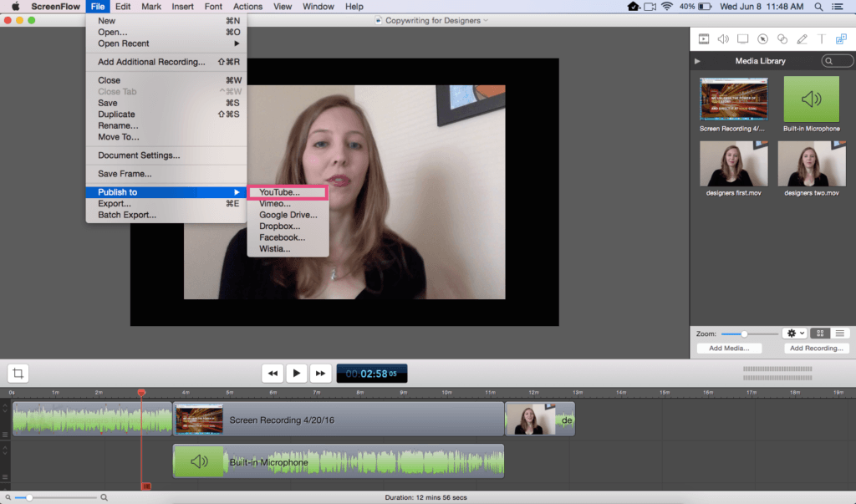This screenshot has height=504, width=856.
Task: Choose Wistia... from the Publish submenu
Action: [288, 249]
